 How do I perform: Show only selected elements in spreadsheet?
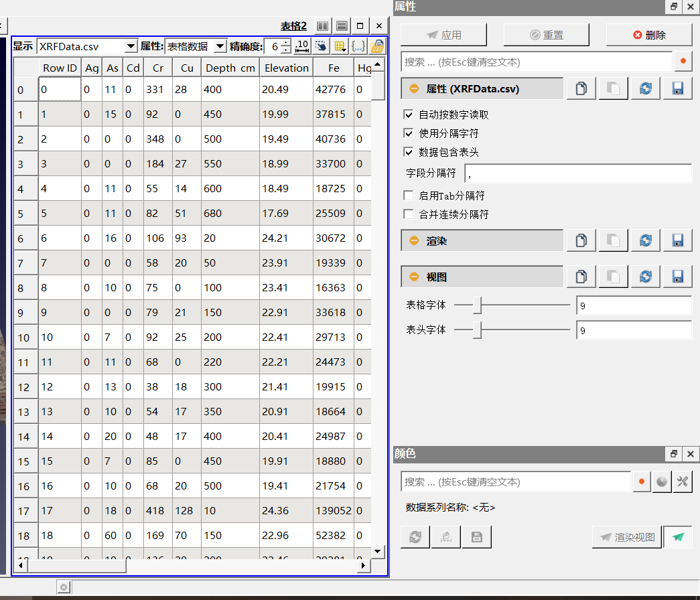tap(321, 46)
